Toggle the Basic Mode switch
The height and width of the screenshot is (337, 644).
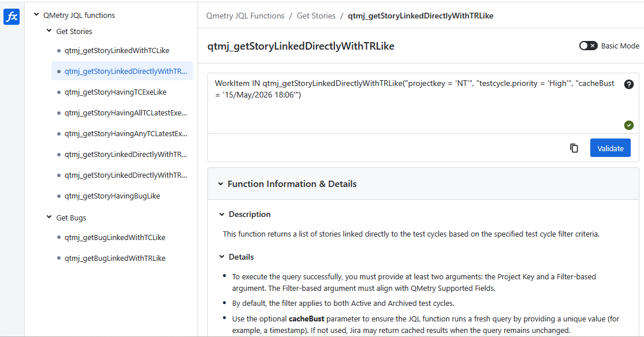click(588, 46)
